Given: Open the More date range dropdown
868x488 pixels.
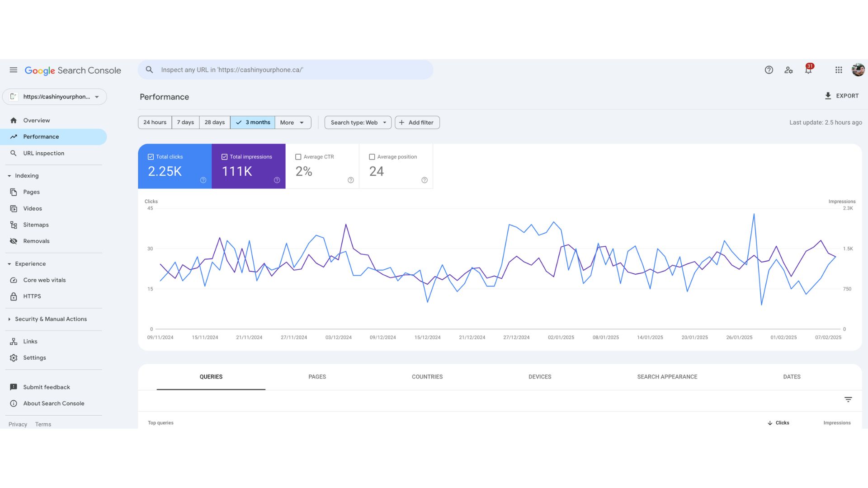Looking at the screenshot, I should pos(292,122).
